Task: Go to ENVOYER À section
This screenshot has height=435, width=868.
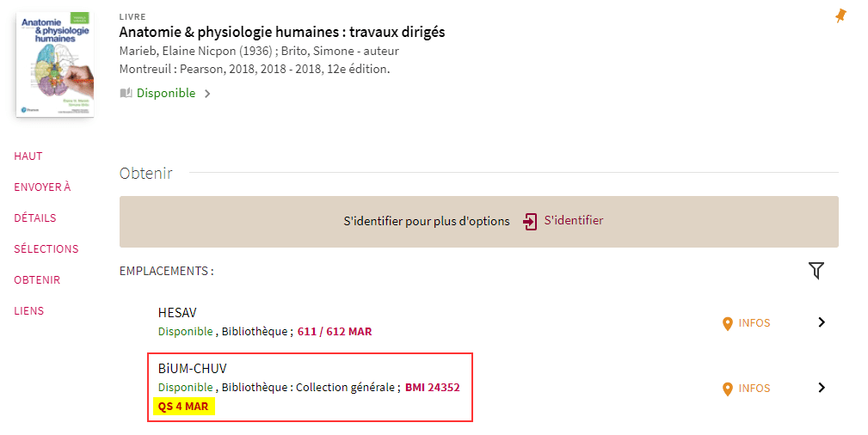Action: click(43, 187)
